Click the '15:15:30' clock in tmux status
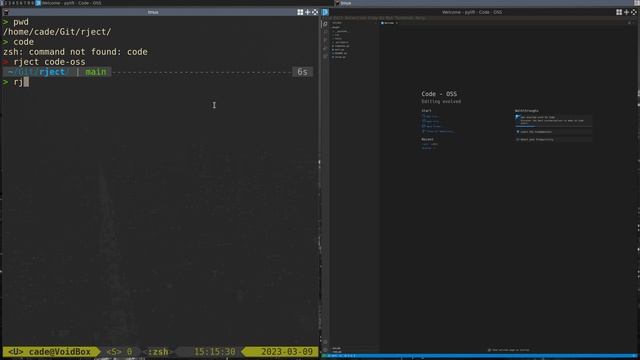The height and width of the screenshot is (360, 640). (x=214, y=351)
